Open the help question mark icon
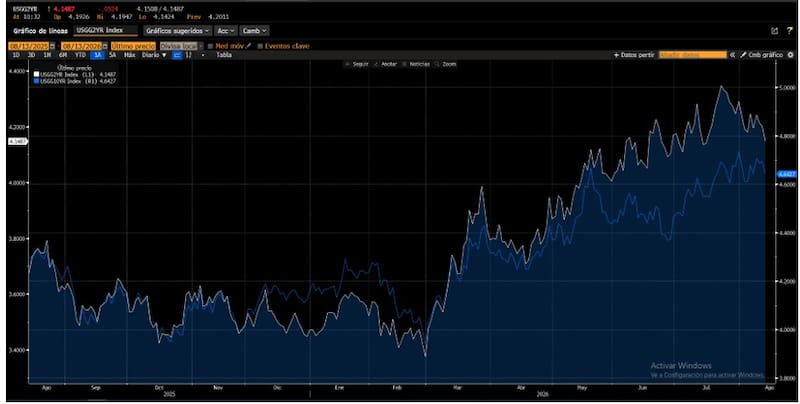 pyautogui.click(x=789, y=31)
